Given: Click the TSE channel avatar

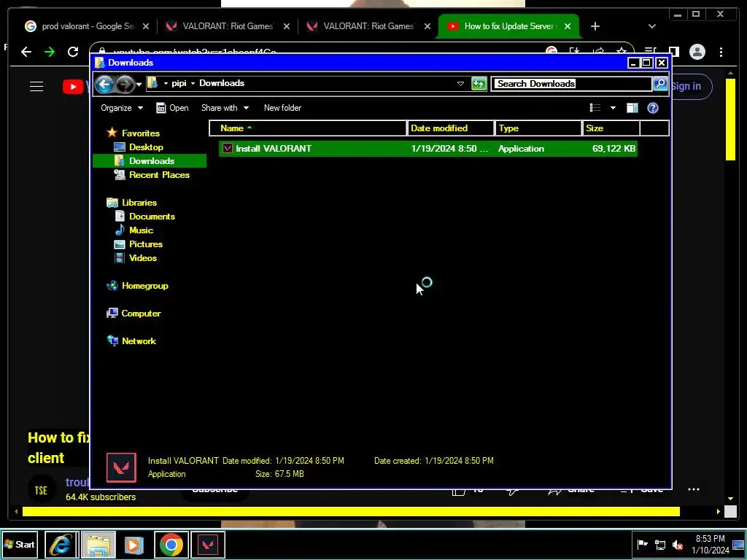Looking at the screenshot, I should click(x=41, y=489).
